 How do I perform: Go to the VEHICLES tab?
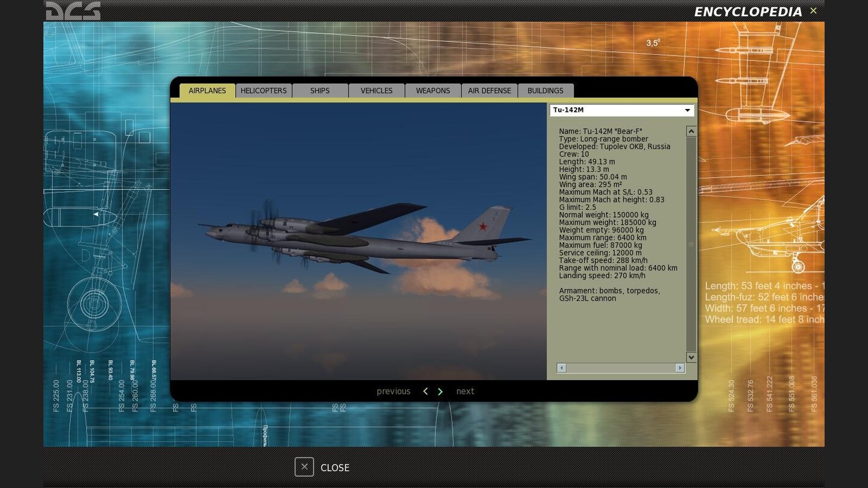pyautogui.click(x=377, y=91)
